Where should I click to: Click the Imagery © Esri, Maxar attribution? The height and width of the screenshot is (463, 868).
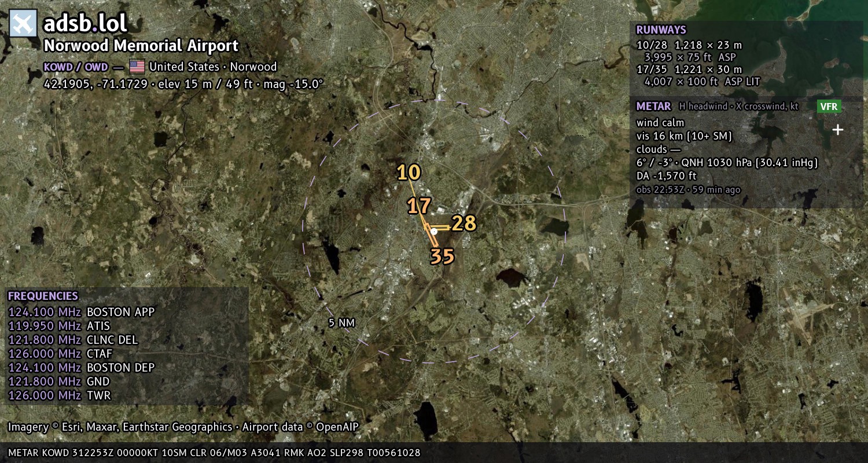(x=120, y=427)
